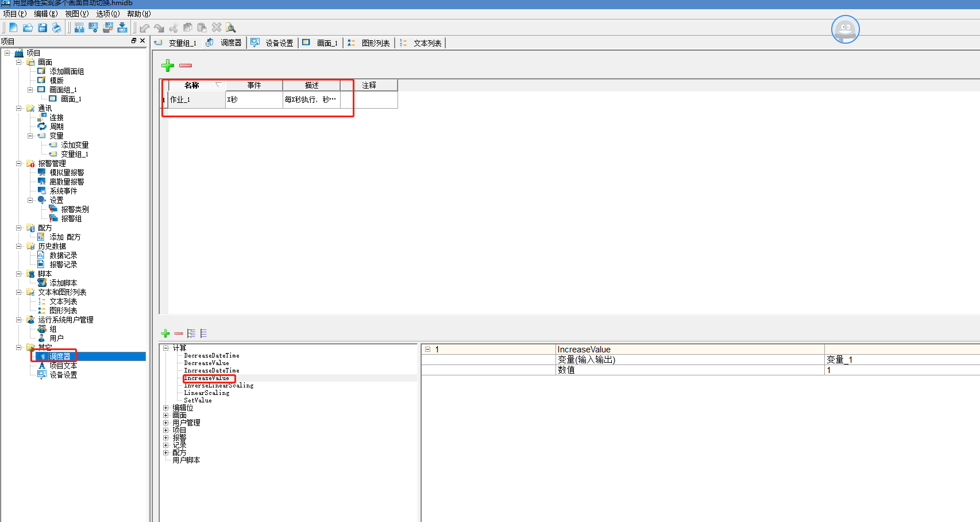
Task: Click the 数值 value field showing 1
Action: coord(902,370)
